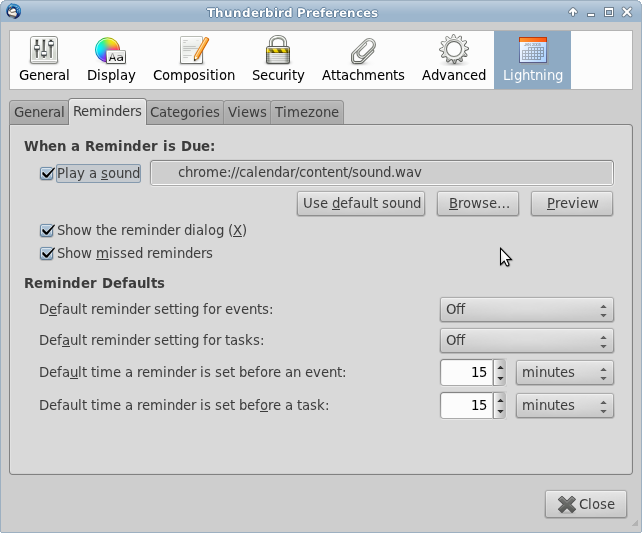Open default reminder setting for events dropdown
Image resolution: width=642 pixels, height=533 pixels.
pos(527,309)
